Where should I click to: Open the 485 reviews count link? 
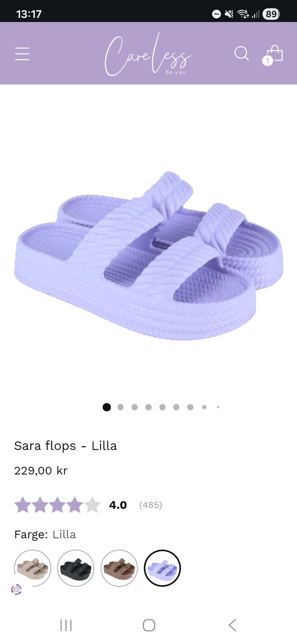click(151, 505)
